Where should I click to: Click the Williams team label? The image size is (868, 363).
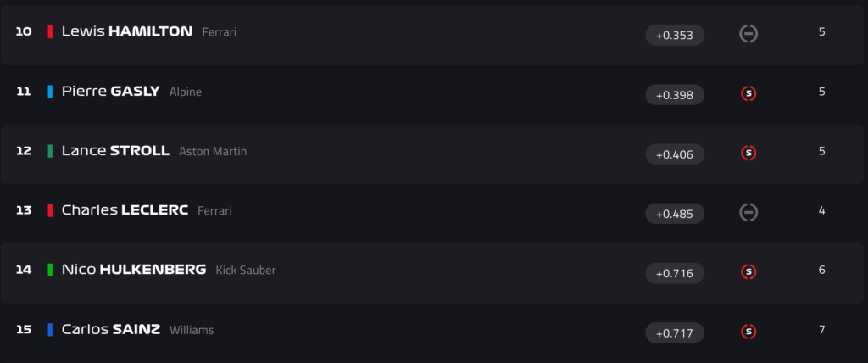click(192, 330)
